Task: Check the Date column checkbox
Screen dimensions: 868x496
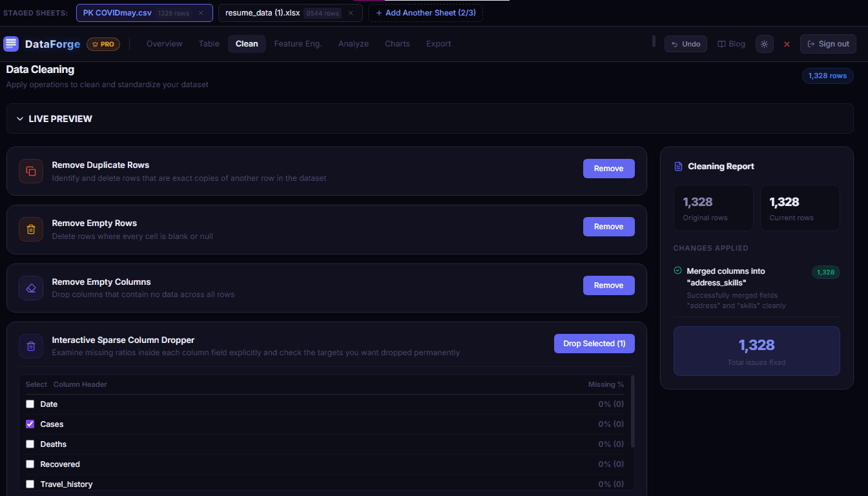Action: point(30,404)
